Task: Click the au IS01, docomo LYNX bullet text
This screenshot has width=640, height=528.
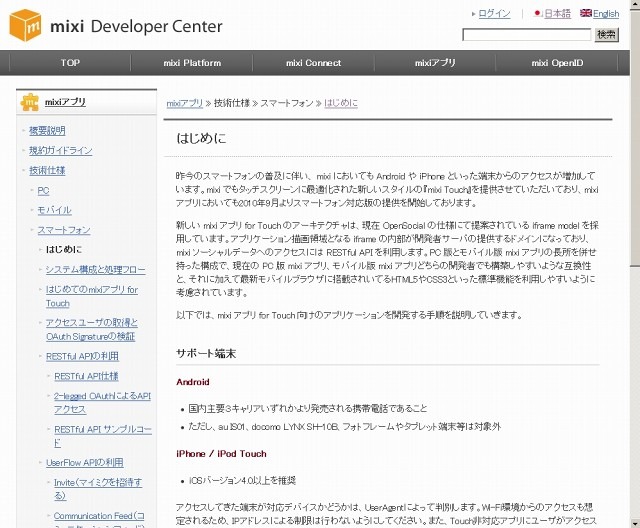Action: [344, 427]
